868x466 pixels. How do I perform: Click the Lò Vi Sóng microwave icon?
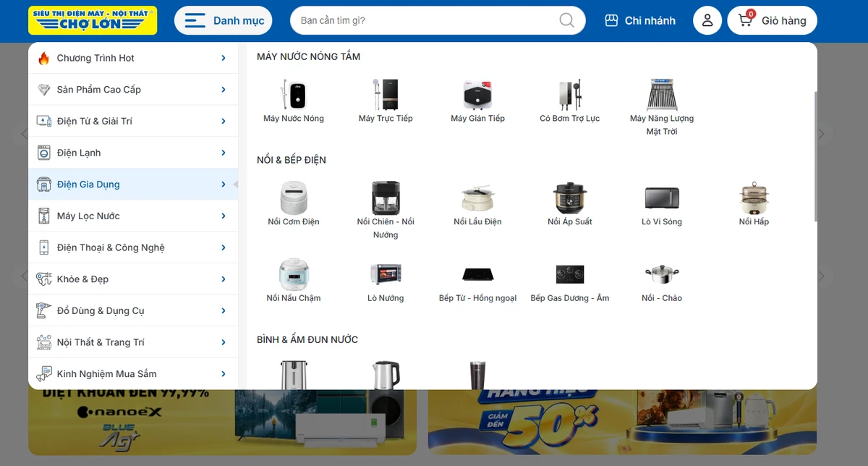[662, 198]
